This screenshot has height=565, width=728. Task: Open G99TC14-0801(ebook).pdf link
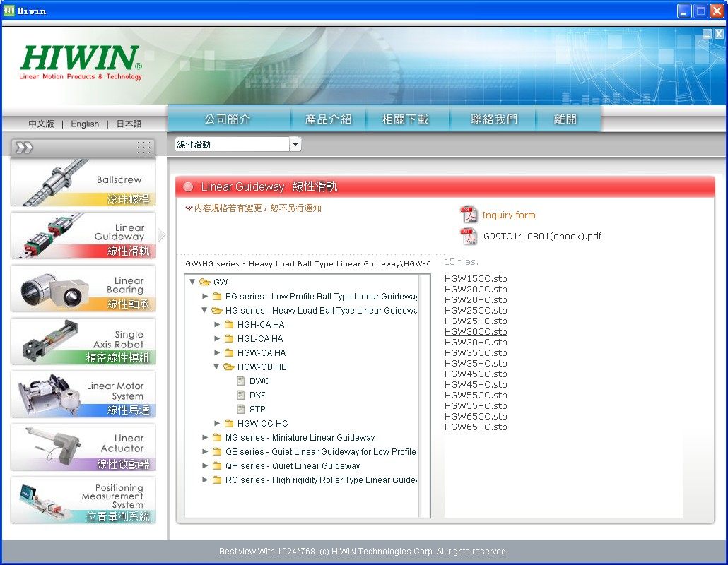point(542,236)
